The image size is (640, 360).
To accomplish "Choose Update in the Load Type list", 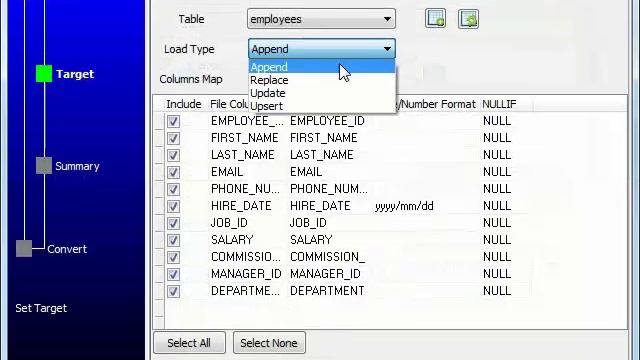I will 322,93.
